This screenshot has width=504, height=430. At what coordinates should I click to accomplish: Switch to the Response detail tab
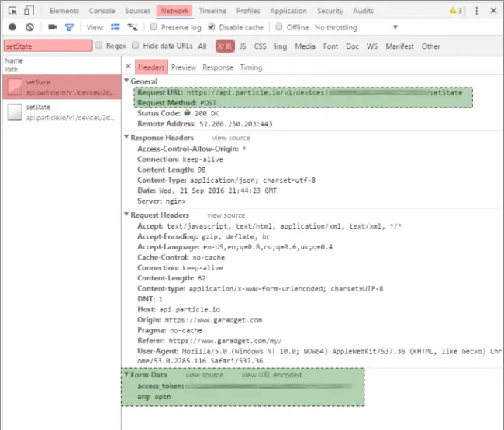point(218,67)
